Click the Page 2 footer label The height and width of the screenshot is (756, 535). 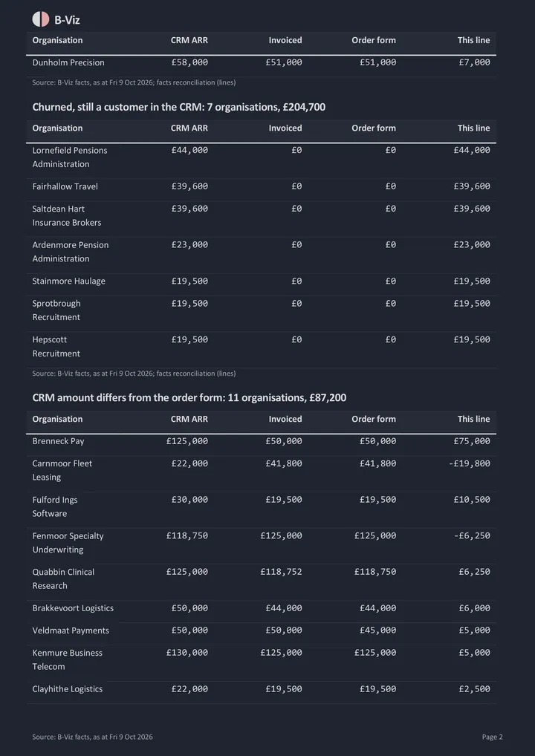(492, 737)
